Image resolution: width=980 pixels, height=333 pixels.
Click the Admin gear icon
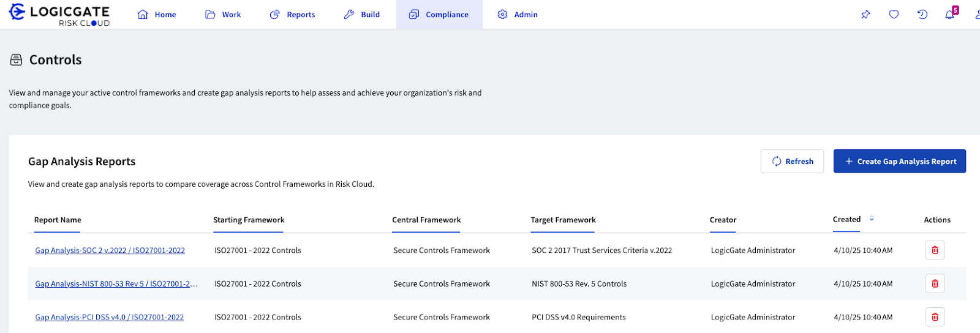coord(503,15)
